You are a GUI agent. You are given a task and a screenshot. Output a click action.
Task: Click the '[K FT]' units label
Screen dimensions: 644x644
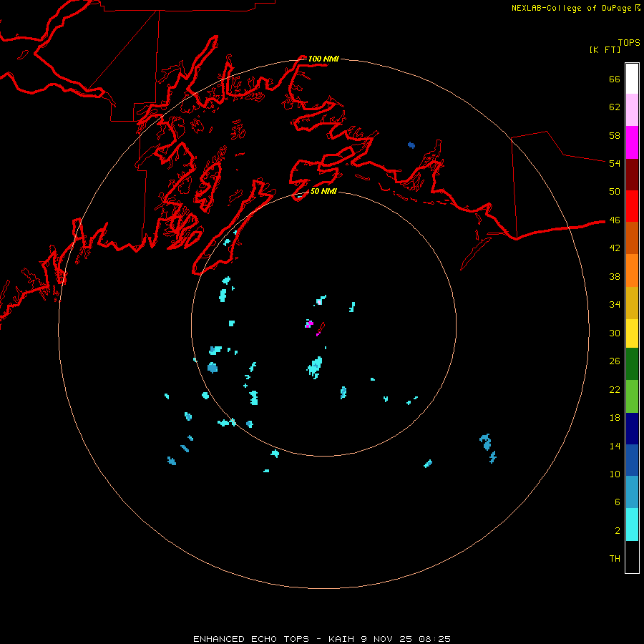[605, 49]
